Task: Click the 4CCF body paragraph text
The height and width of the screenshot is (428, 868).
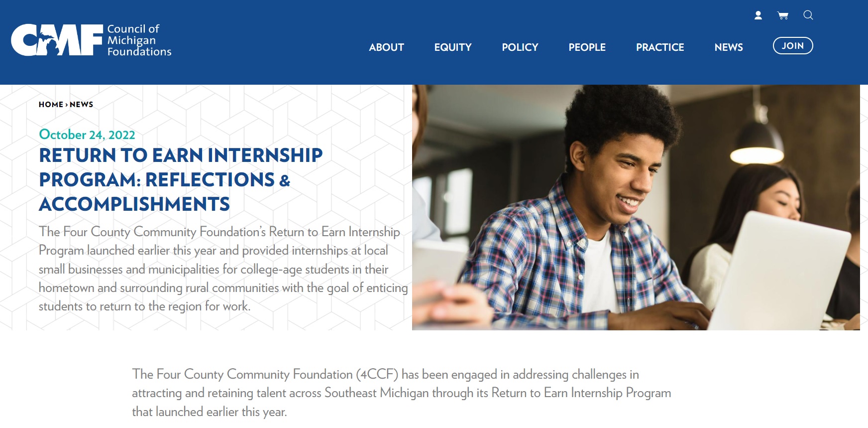Action: tap(401, 393)
